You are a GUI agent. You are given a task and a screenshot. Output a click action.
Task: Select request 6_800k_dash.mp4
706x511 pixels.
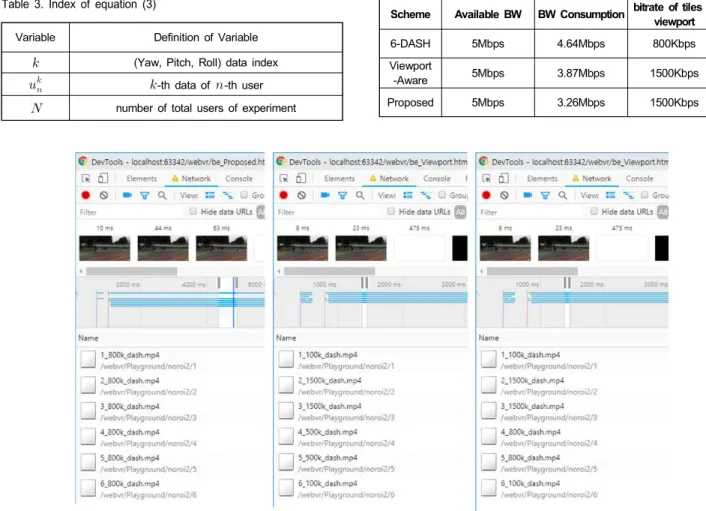pos(171,488)
